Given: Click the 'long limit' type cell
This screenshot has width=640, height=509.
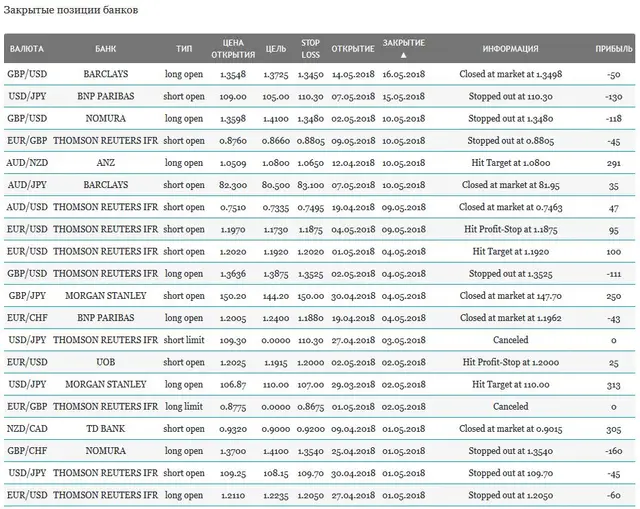Looking at the screenshot, I should tap(184, 407).
